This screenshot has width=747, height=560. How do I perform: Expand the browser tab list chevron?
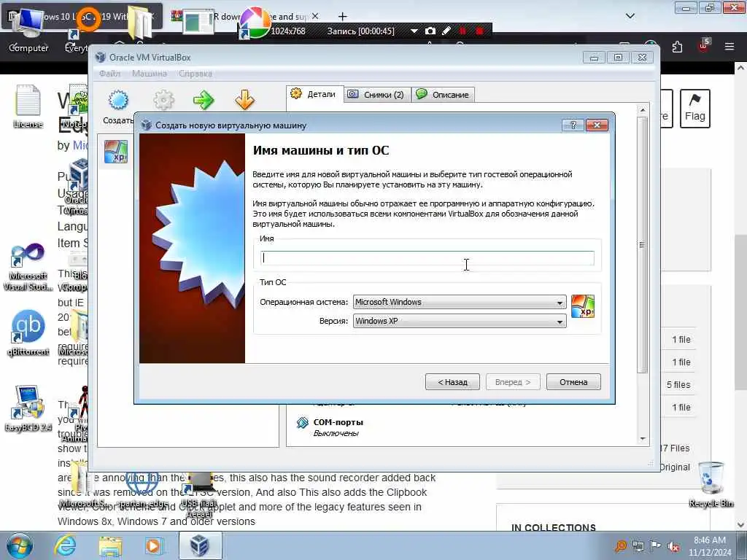630,16
